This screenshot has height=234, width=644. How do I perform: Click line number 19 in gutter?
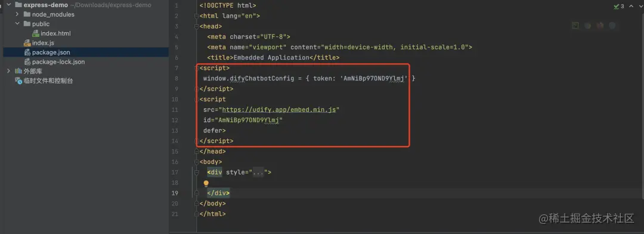pyautogui.click(x=175, y=193)
